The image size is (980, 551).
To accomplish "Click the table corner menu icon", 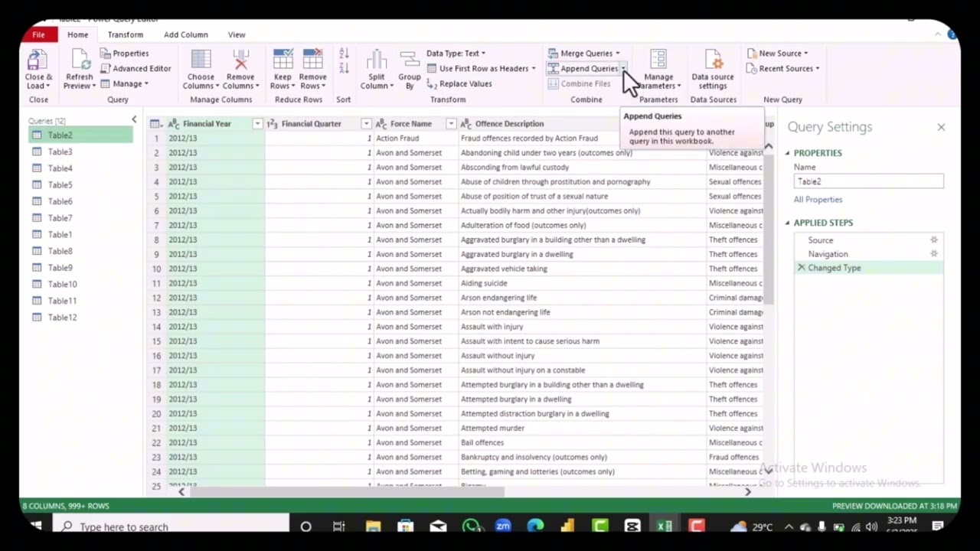I will [155, 123].
